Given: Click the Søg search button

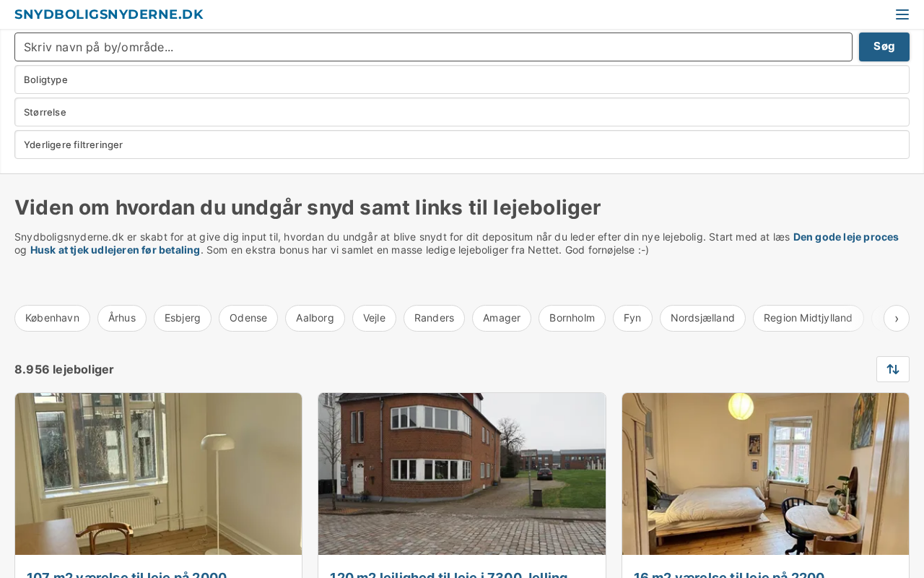Looking at the screenshot, I should point(884,47).
